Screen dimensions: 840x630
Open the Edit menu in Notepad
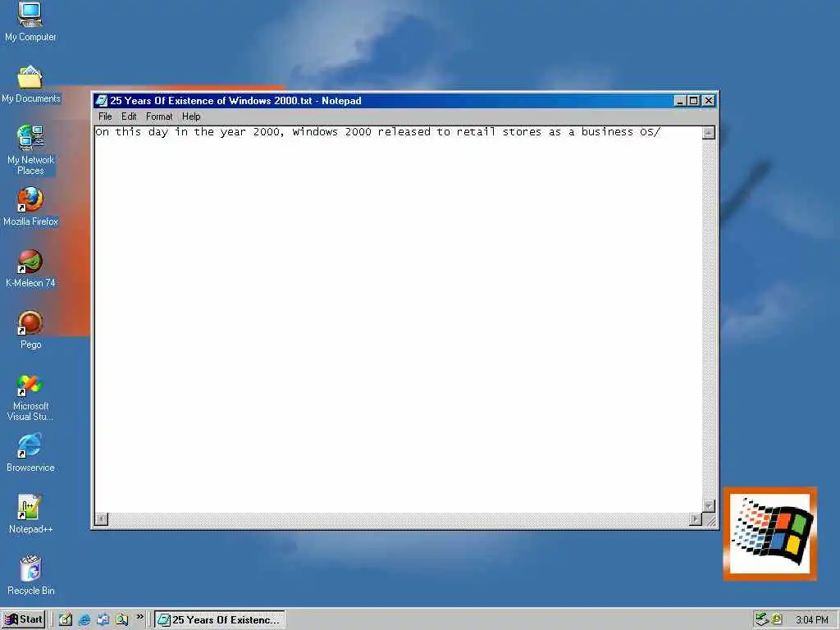coord(129,116)
